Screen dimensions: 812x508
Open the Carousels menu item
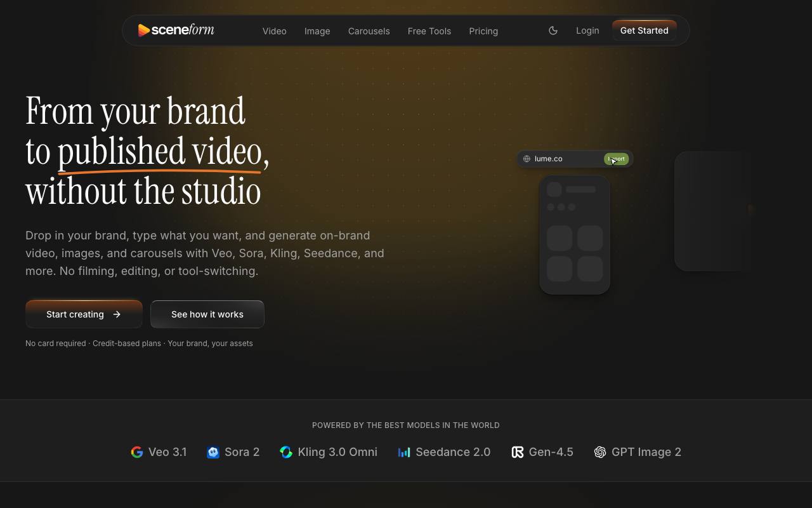tap(369, 31)
